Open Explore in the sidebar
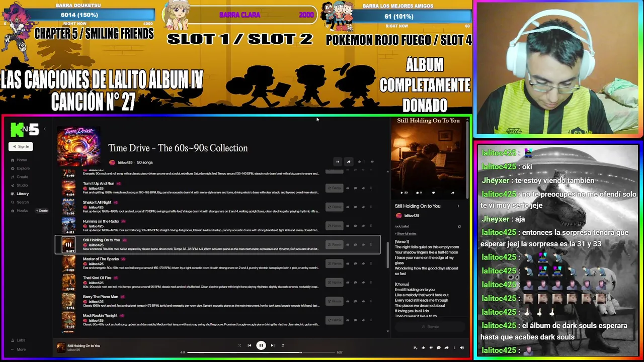Screen dimensions: 644x362 (x=20, y=168)
